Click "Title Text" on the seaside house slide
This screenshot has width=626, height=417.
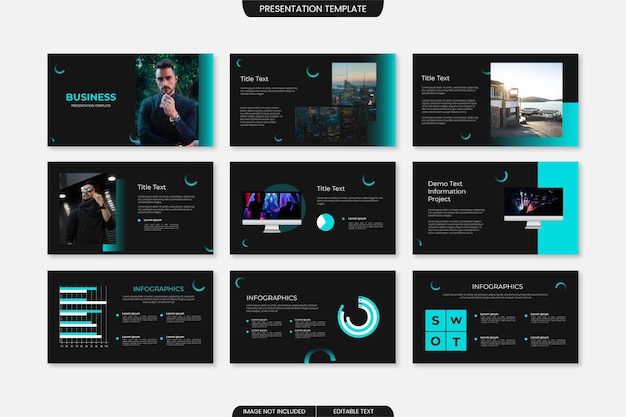[435, 78]
